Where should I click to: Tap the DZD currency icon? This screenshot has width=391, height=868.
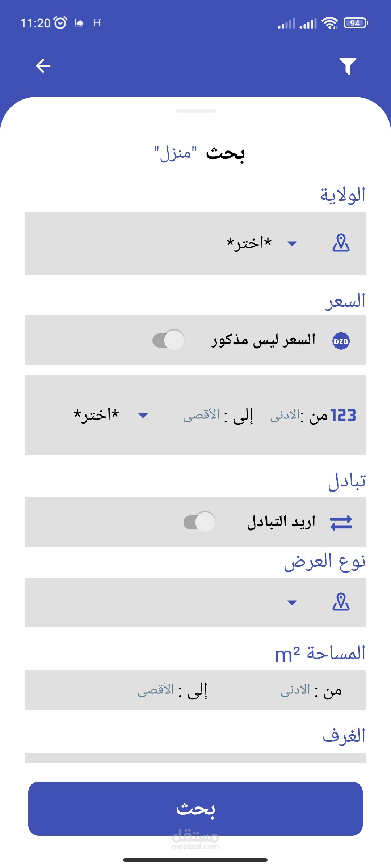click(341, 341)
